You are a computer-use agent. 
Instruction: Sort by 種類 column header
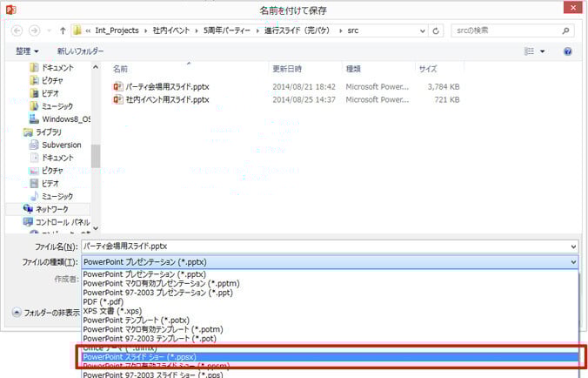click(x=353, y=69)
